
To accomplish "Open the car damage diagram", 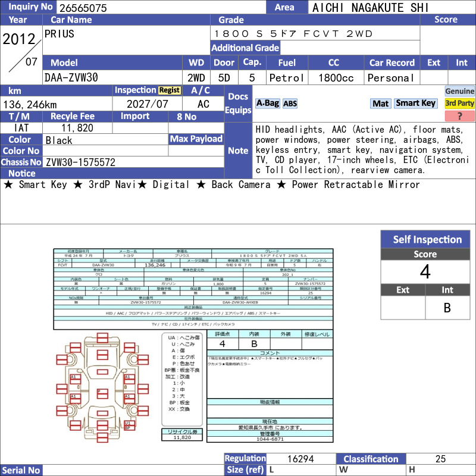I will click(102, 387).
